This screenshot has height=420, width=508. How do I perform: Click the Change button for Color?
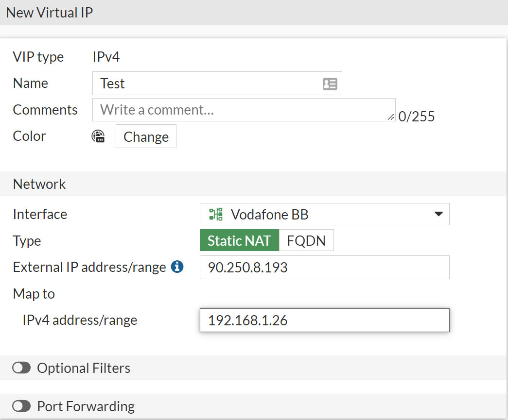[x=146, y=136]
